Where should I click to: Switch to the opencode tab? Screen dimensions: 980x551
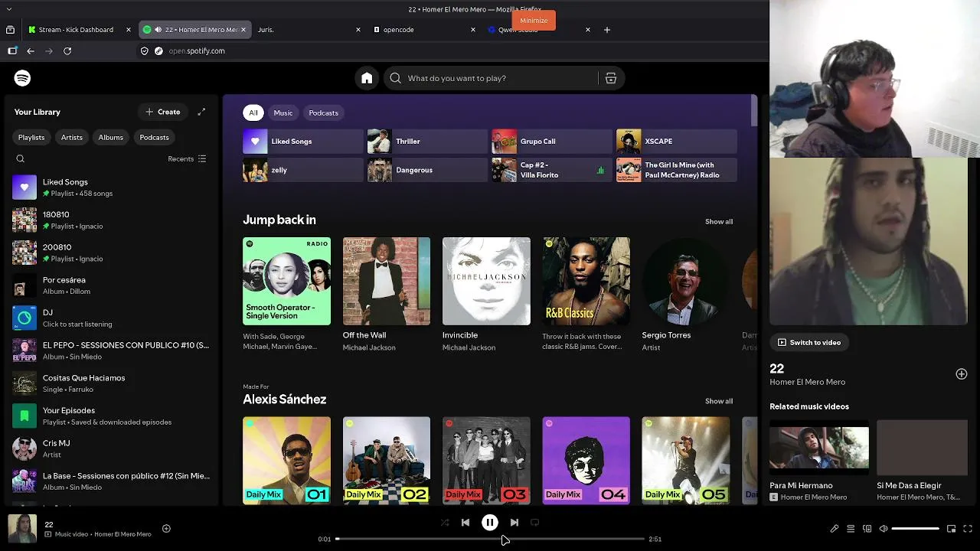click(424, 30)
